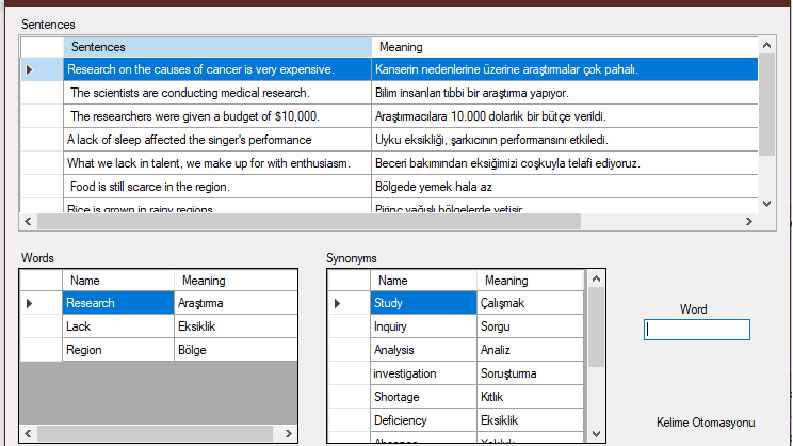This screenshot has height=446, width=793.
Task: Click the Sentences grid horizontal scrollbar thumb
Action: point(309,221)
